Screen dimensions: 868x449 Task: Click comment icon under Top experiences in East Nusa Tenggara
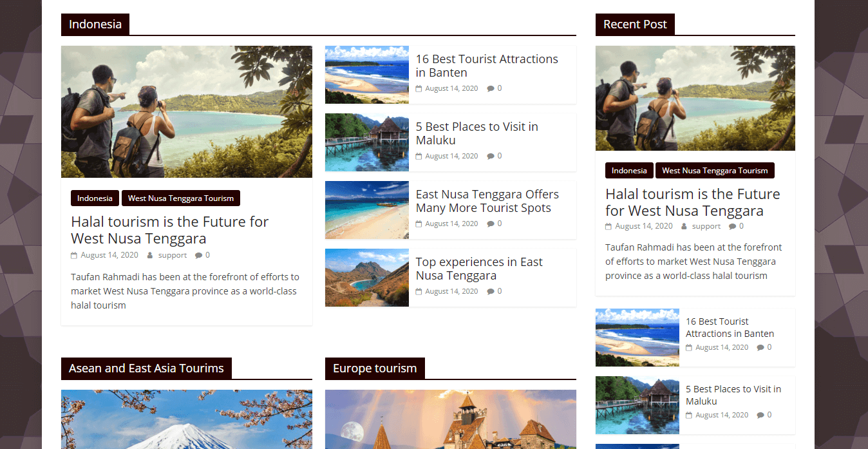491,291
